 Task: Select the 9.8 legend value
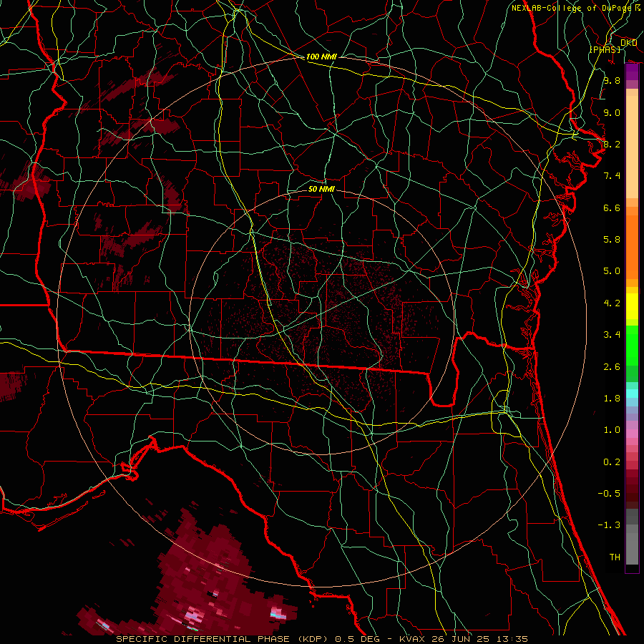(x=612, y=80)
